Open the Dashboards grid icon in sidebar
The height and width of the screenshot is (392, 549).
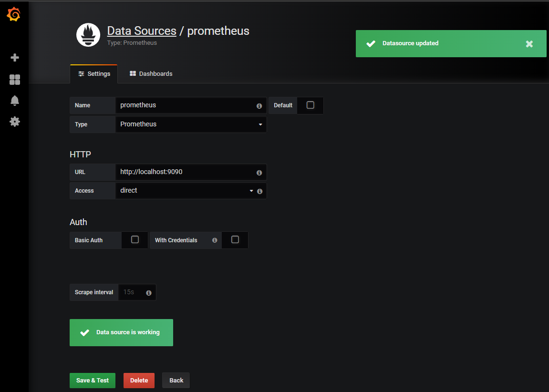point(15,80)
